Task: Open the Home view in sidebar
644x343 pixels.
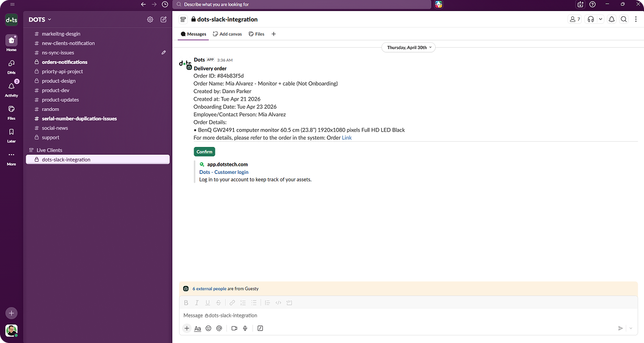Action: point(11,43)
